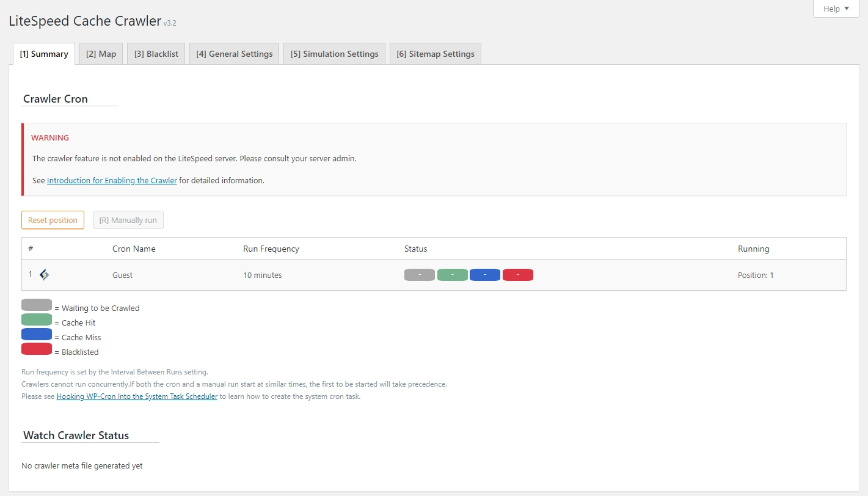Click the gray waiting status badge in the Guest row
This screenshot has width=868, height=496.
(420, 275)
